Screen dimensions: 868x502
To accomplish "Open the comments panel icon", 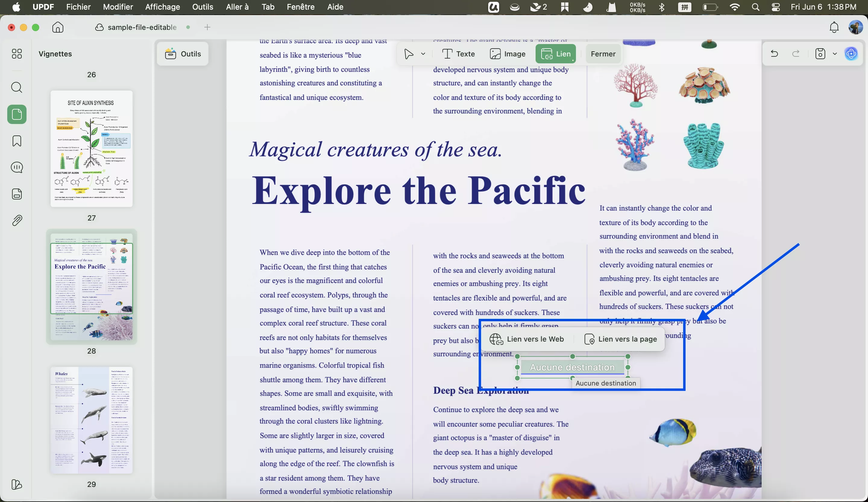I will click(17, 167).
